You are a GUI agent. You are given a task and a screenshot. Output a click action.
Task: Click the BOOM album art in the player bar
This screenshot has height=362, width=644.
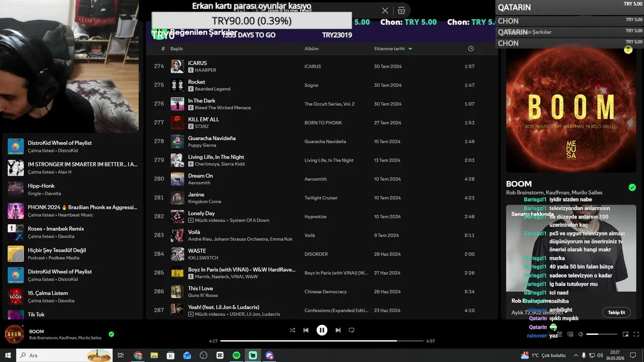14,334
